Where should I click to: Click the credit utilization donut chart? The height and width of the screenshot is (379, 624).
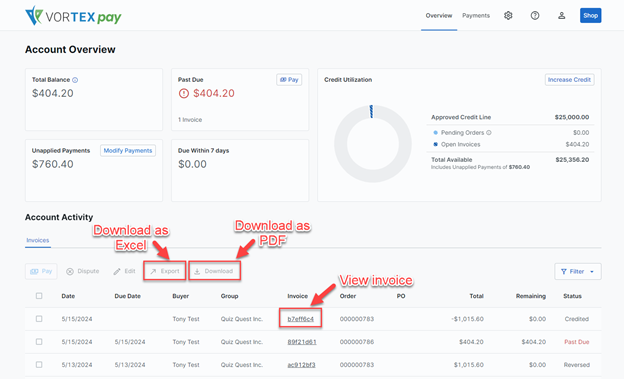point(373,144)
